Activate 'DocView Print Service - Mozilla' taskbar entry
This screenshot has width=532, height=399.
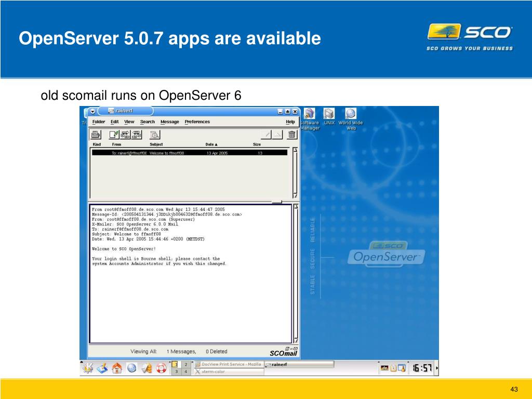[229, 364]
